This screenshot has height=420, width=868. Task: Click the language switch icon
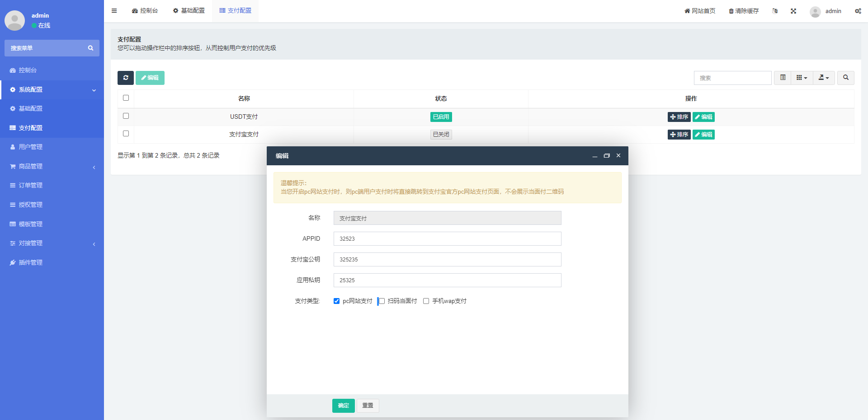pyautogui.click(x=775, y=11)
